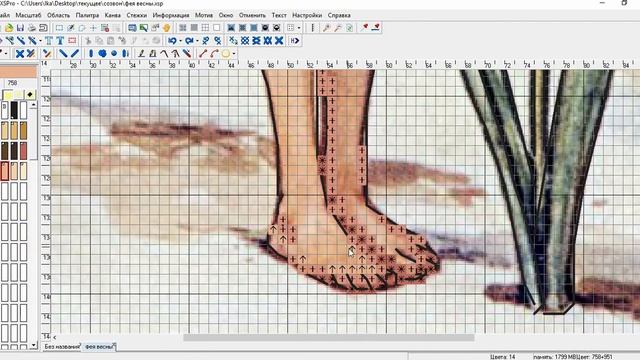Toggle the first blue stitch display mode
The width and height of the screenshot is (640, 360).
tap(231, 28)
